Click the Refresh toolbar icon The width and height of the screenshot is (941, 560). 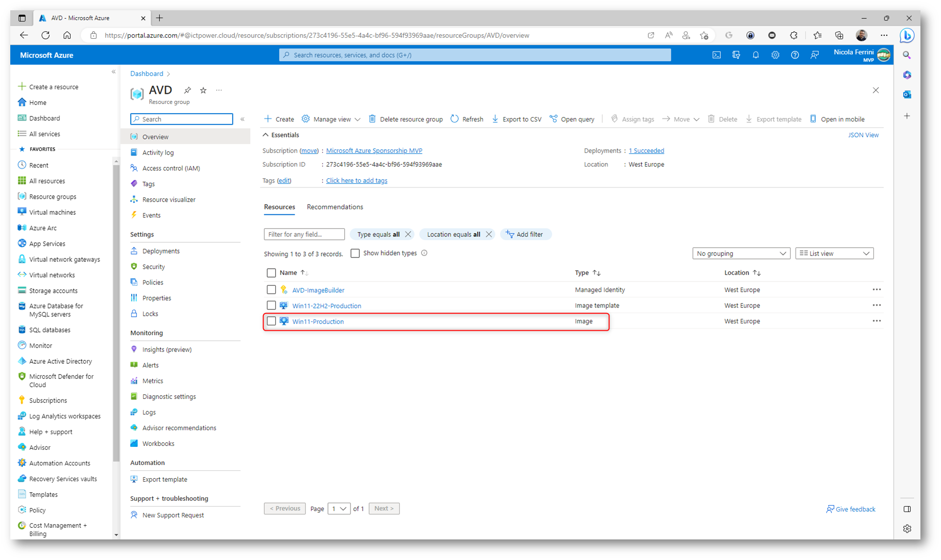click(x=455, y=119)
